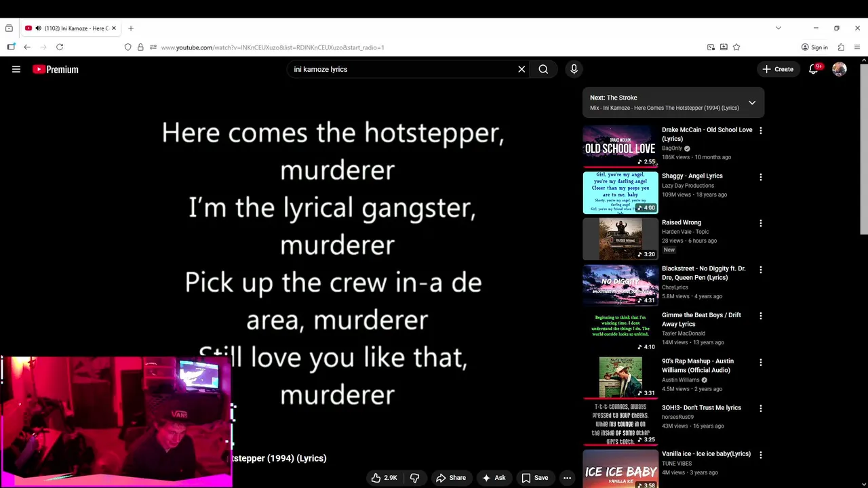Bookmark this page with the star

click(736, 47)
